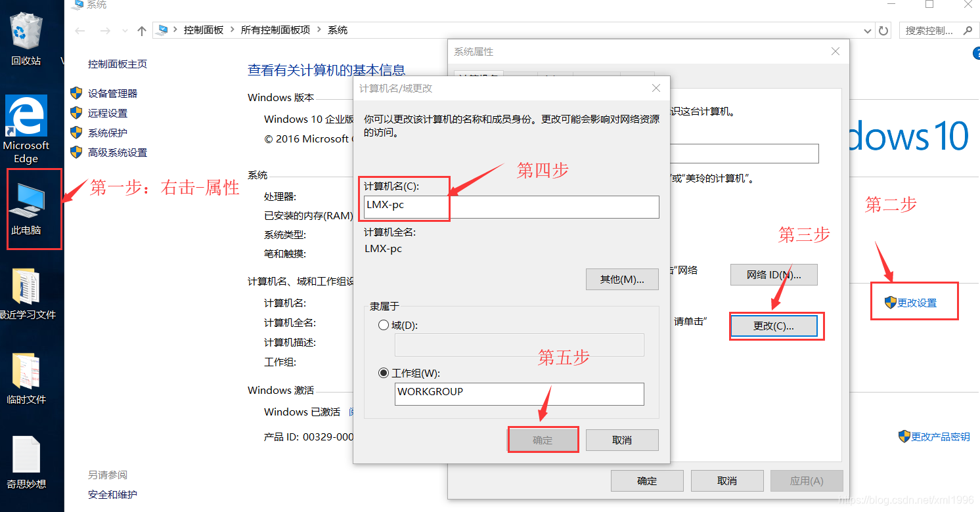Click the 所有控制面板项 breadcrumb
This screenshot has width=980, height=512.
tap(275, 30)
